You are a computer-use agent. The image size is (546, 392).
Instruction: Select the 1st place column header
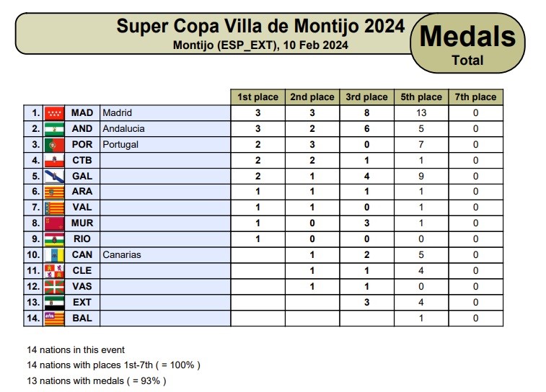(257, 97)
